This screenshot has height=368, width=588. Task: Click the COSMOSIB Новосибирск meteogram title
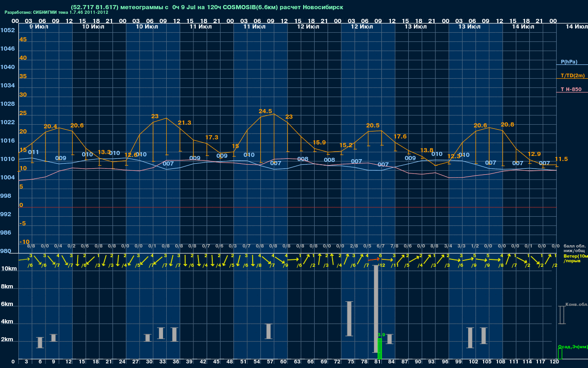point(207,7)
